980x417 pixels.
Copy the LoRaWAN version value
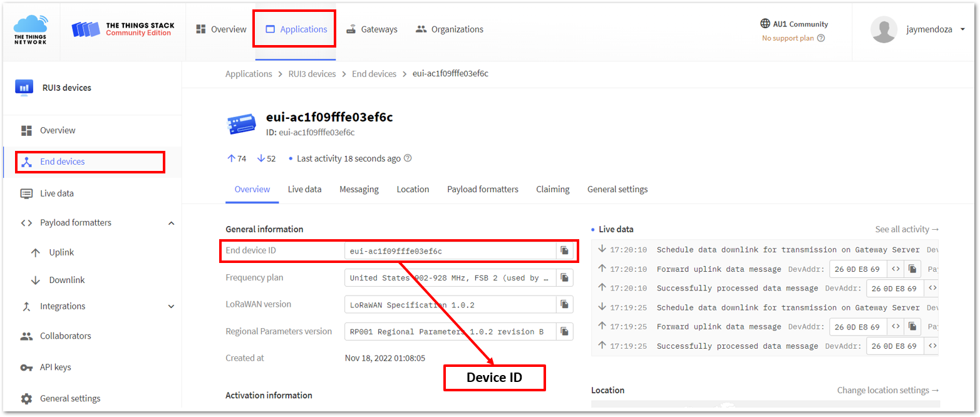[564, 304]
